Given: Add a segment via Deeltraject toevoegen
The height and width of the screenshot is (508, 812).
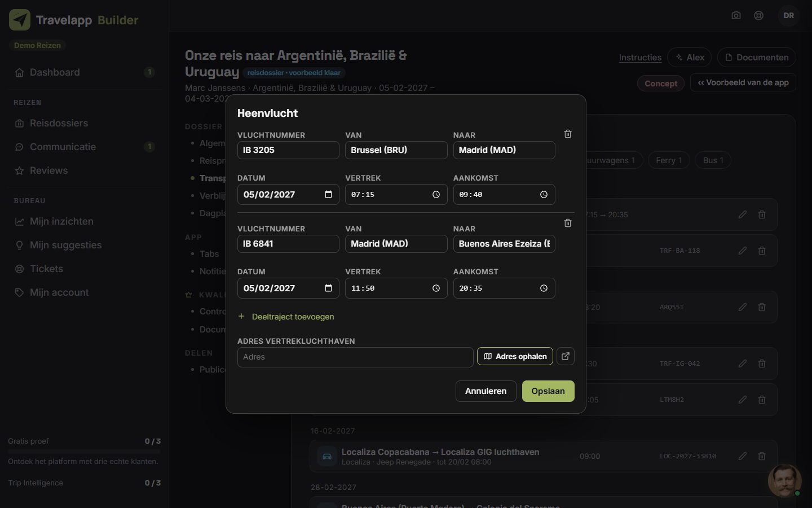Looking at the screenshot, I should [286, 317].
